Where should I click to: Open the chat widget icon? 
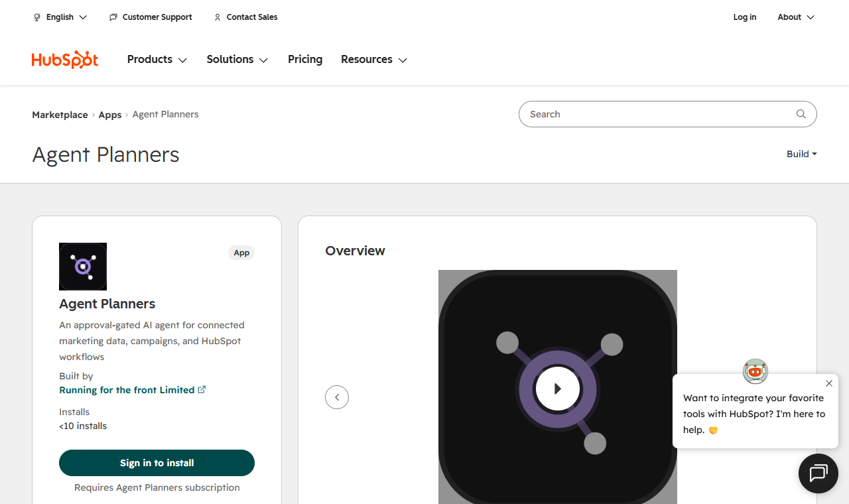(818, 473)
